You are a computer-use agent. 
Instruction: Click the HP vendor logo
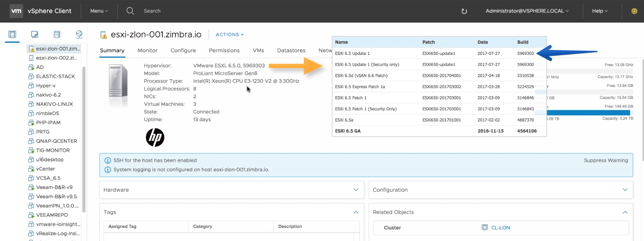pos(155,137)
